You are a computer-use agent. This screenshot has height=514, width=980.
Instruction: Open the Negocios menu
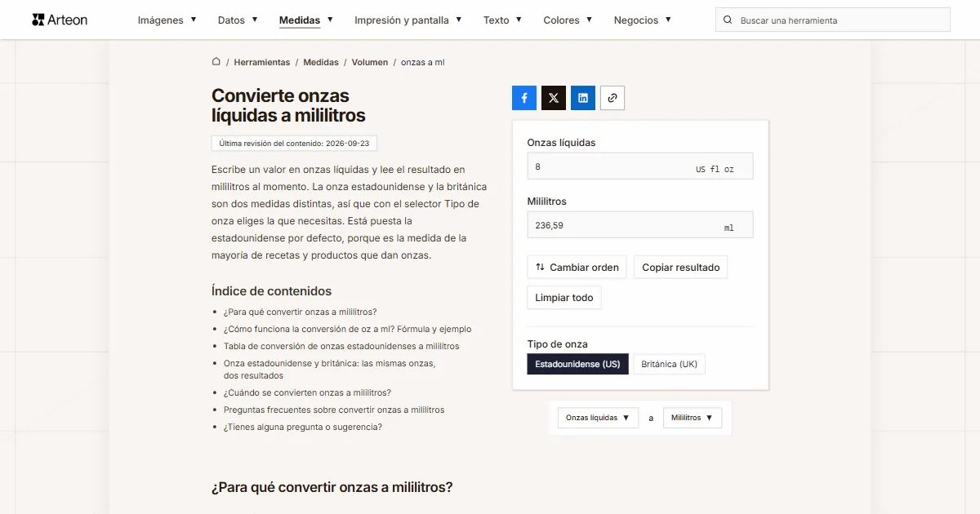point(643,20)
